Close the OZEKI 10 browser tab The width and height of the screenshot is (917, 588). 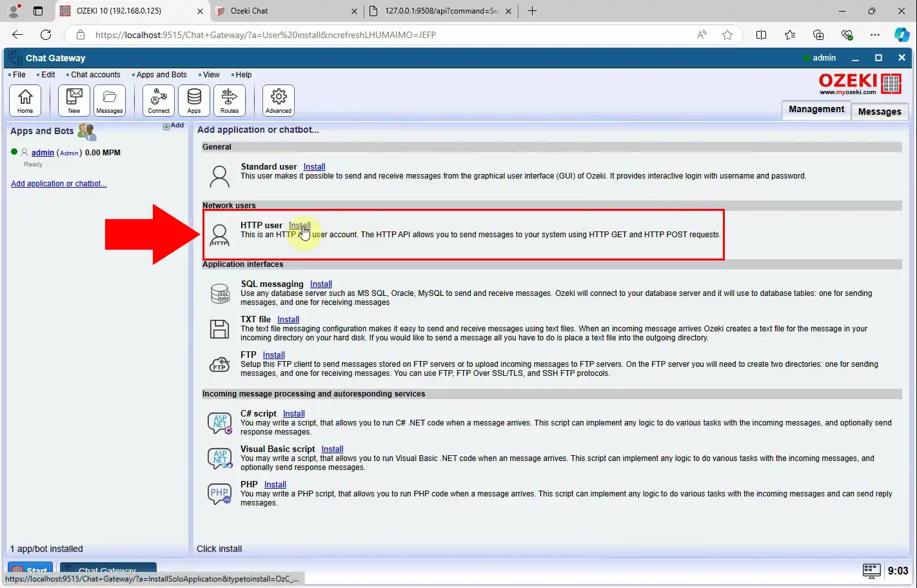click(200, 11)
